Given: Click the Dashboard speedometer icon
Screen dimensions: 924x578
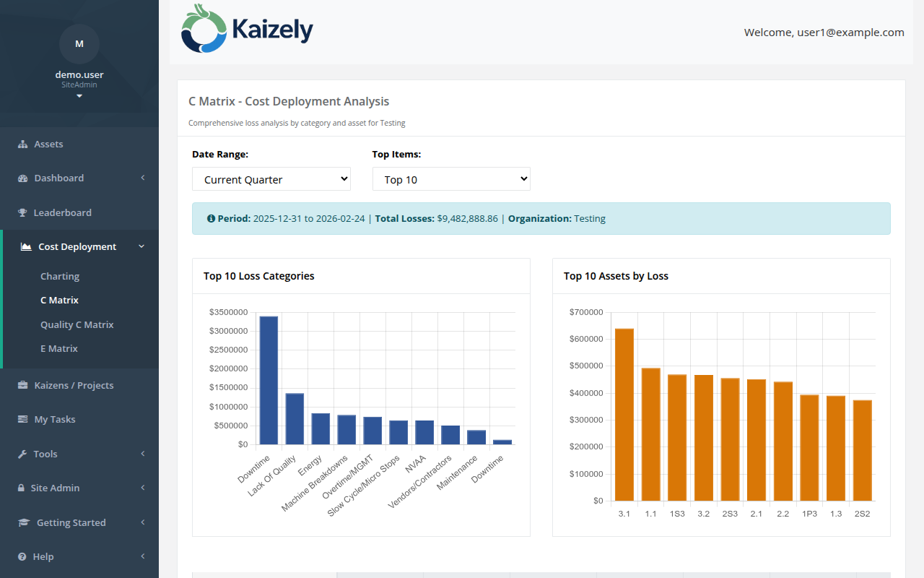Looking at the screenshot, I should [x=25, y=178].
